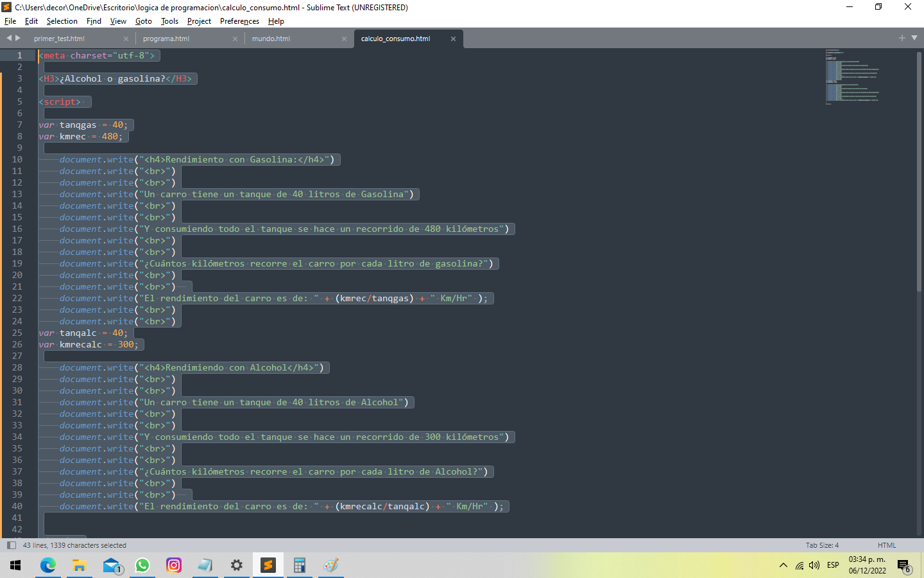Open Windows Settings gear on the taskbar
924x578 pixels.
(237, 565)
